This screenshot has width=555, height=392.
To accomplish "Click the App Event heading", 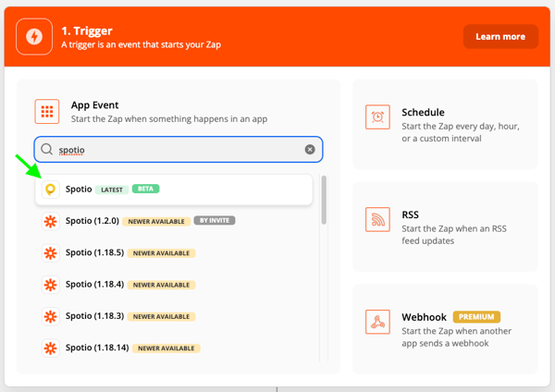I will [94, 105].
